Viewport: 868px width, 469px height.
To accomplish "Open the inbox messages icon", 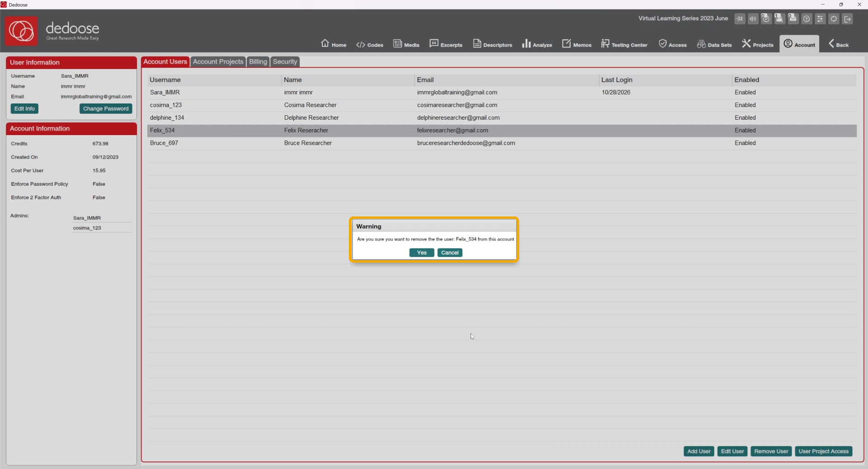I will point(793,19).
